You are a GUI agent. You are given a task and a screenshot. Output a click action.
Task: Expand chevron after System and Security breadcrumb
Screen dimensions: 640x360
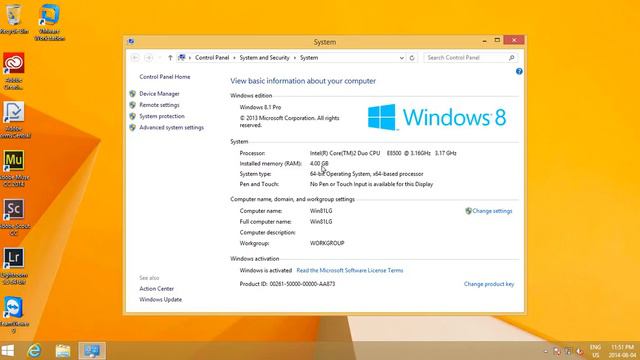(295, 58)
